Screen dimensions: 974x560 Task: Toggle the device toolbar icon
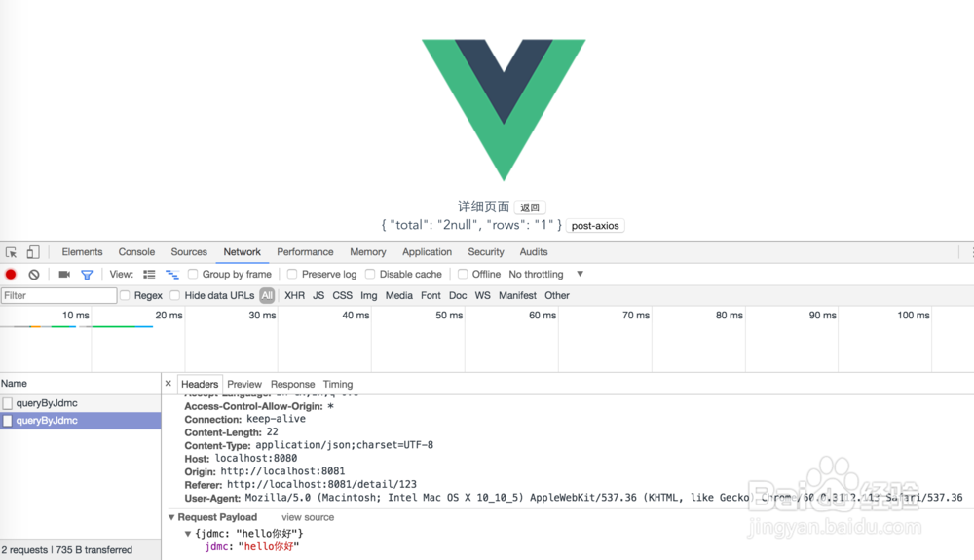(x=33, y=252)
